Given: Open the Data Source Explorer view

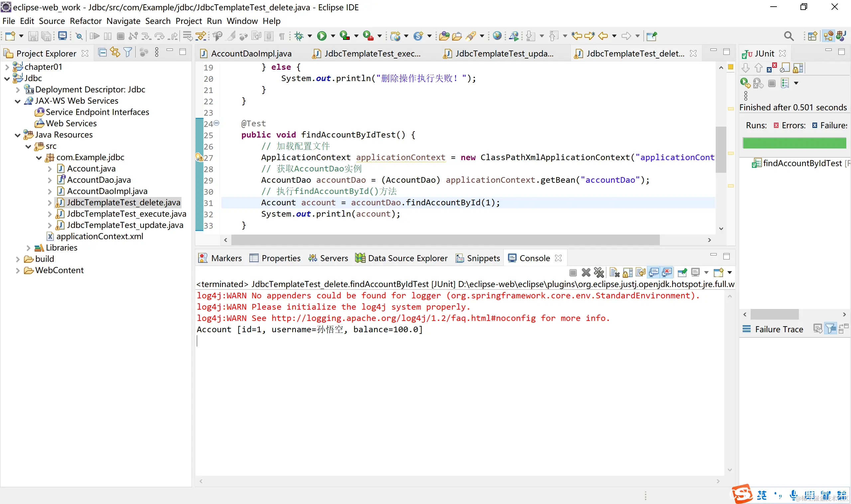Looking at the screenshot, I should (407, 258).
